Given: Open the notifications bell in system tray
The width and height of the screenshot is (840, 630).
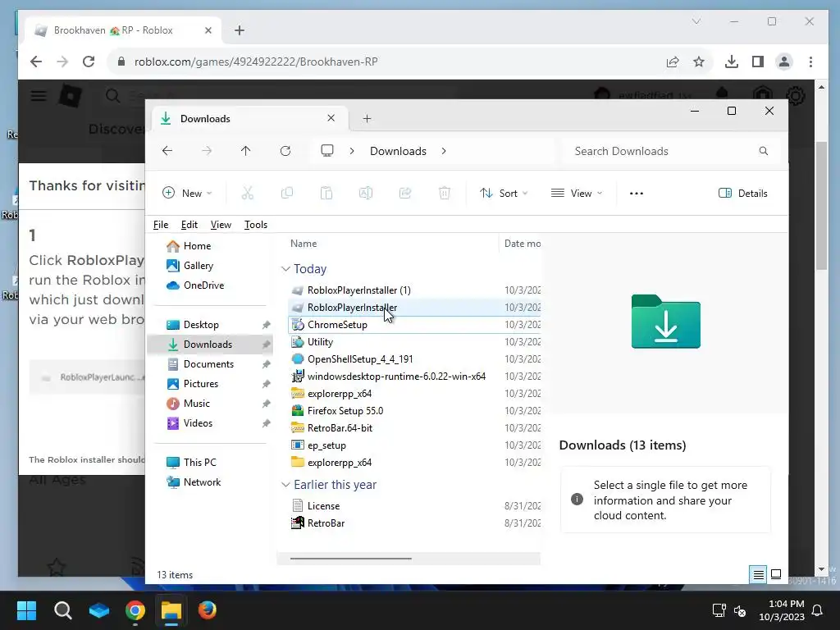Looking at the screenshot, I should [x=817, y=610].
